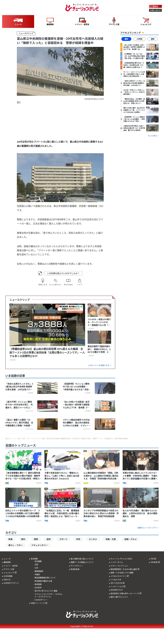Click the footer チューリップテレビ logo
Viewport: 164px width, 644px height.
point(82,614)
